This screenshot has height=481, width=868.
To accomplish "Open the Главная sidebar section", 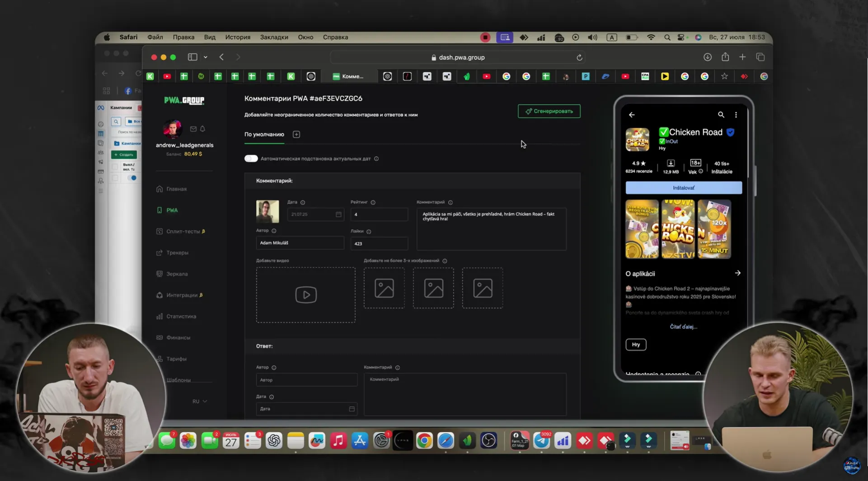I will 172,189.
